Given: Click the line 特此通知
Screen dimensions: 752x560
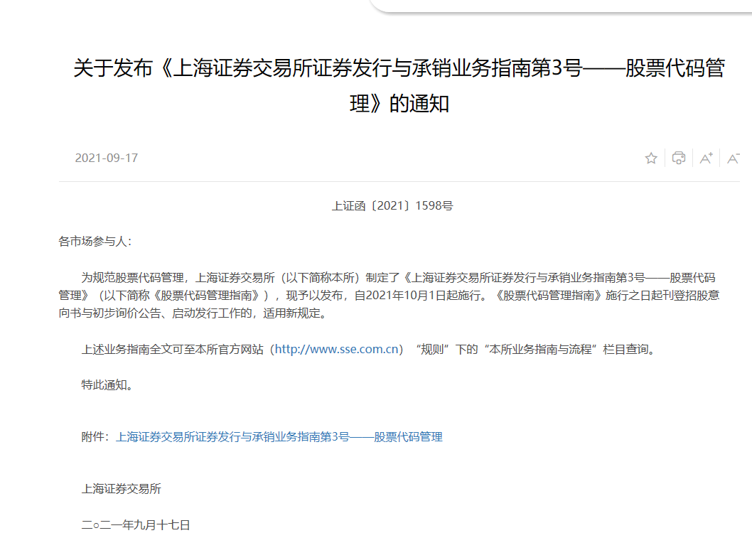Looking at the screenshot, I should [107, 385].
